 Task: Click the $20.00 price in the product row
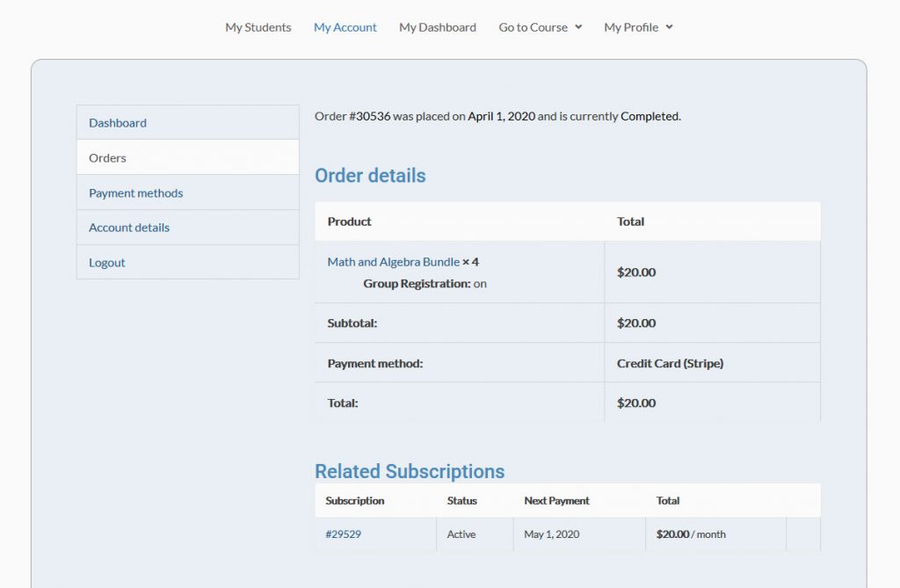(636, 272)
